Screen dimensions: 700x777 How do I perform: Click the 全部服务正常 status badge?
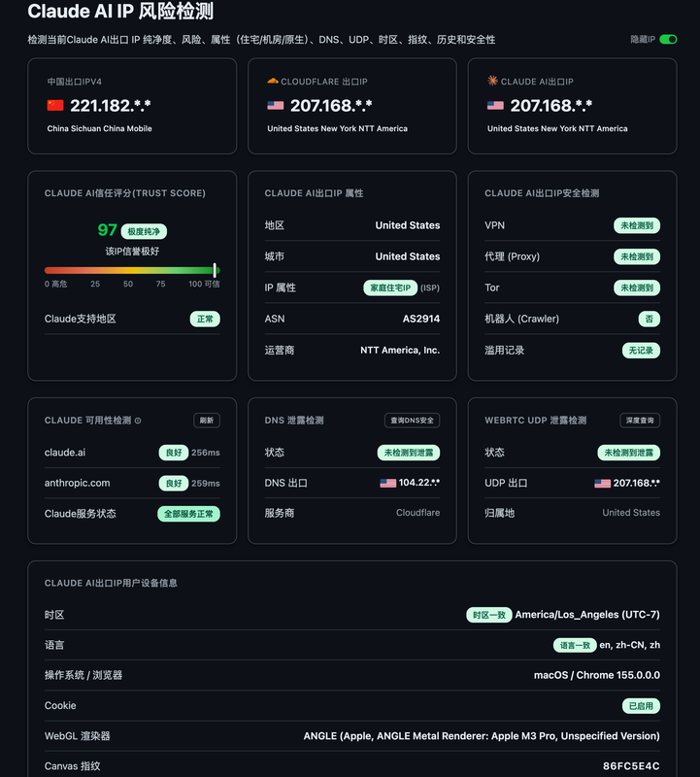point(188,514)
